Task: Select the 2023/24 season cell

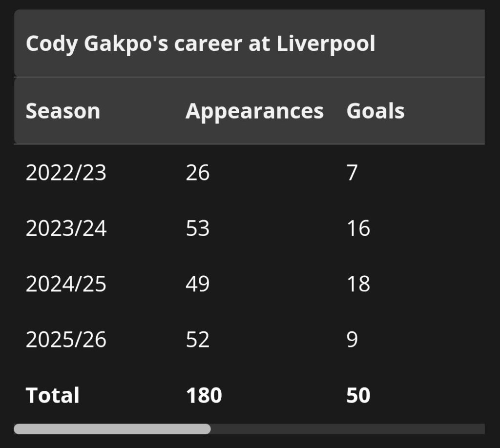Action: click(66, 228)
